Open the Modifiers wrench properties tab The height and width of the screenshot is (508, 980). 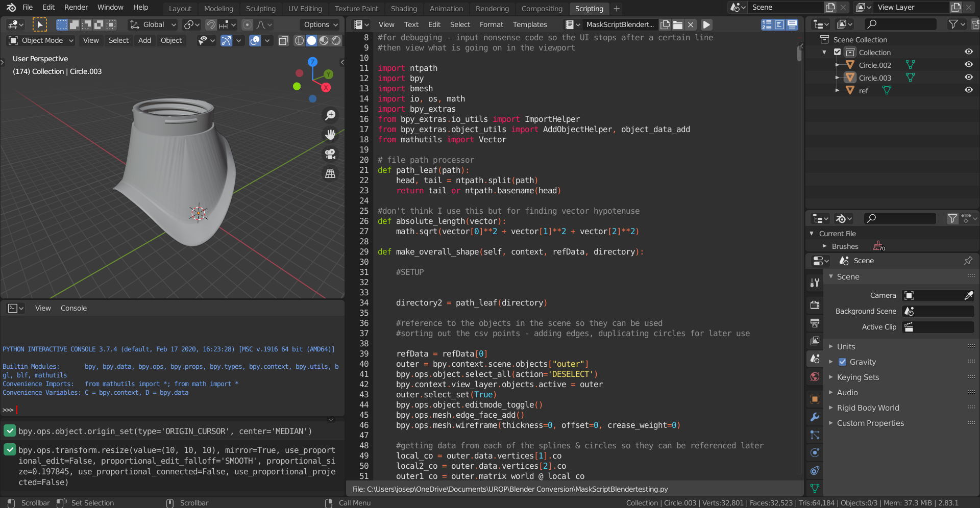[x=815, y=417]
